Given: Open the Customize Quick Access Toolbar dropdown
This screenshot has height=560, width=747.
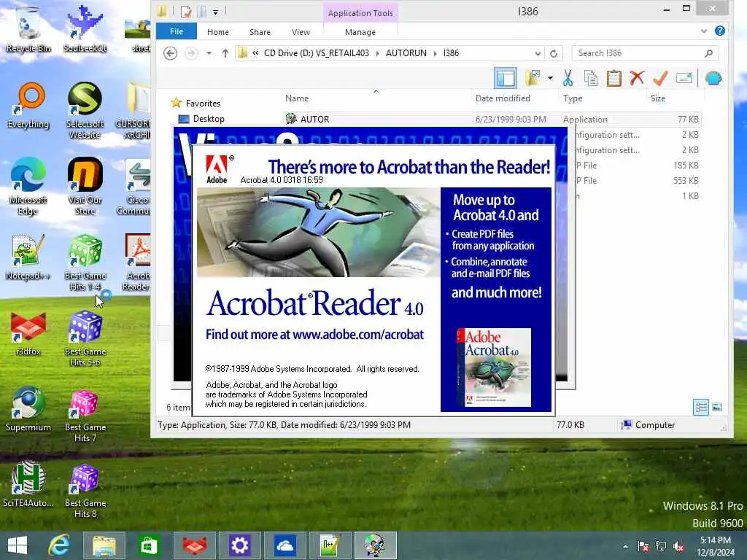Looking at the screenshot, I should click(215, 12).
